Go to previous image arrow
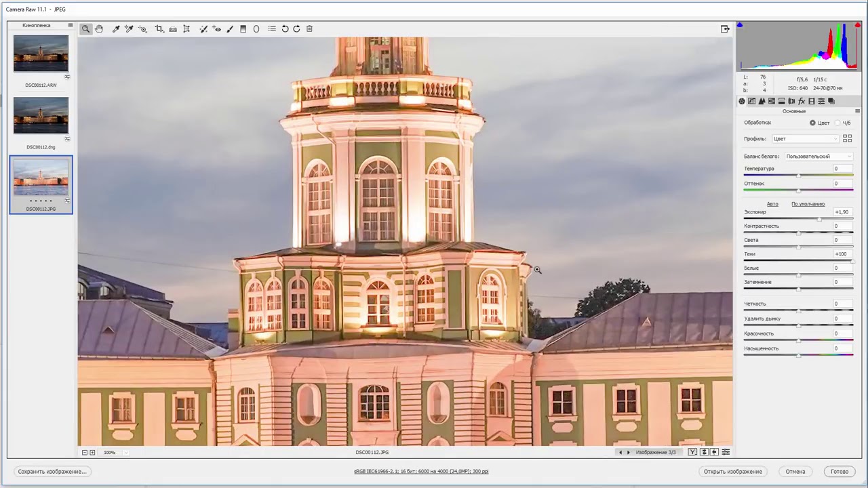Viewport: 868px width, 488px height. pos(620,452)
